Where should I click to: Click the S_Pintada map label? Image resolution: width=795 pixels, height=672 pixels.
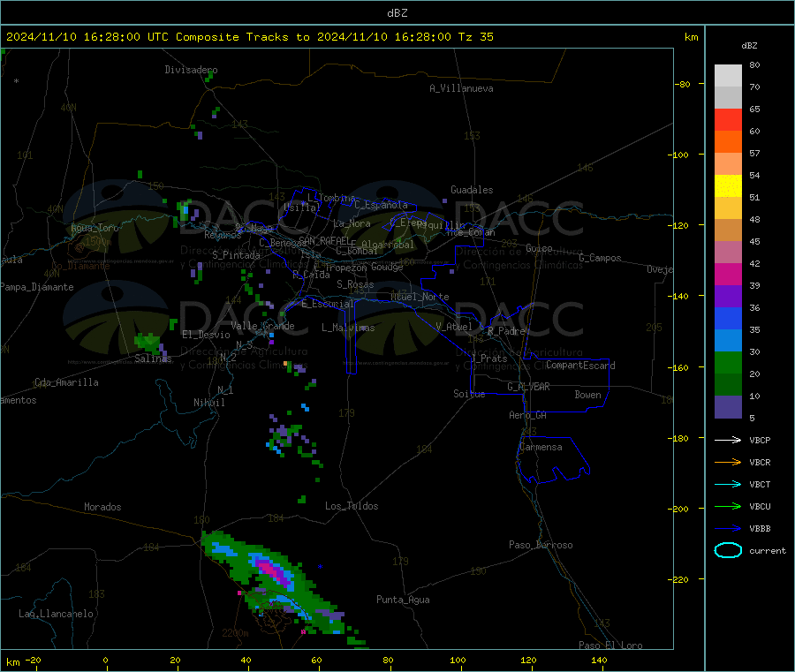(236, 255)
